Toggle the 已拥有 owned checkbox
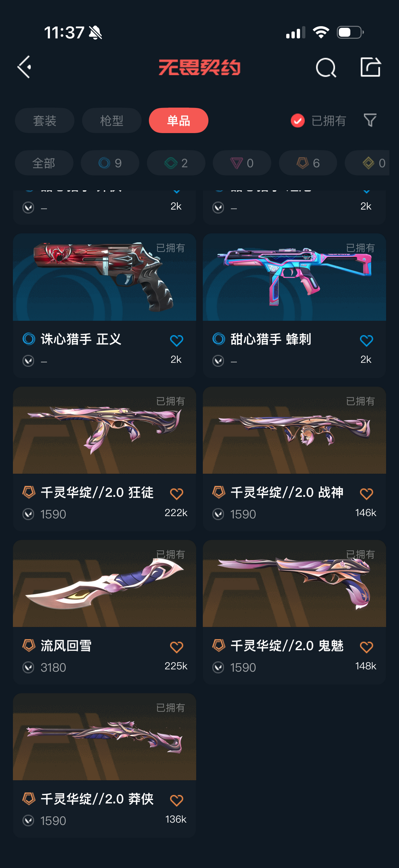 [298, 121]
